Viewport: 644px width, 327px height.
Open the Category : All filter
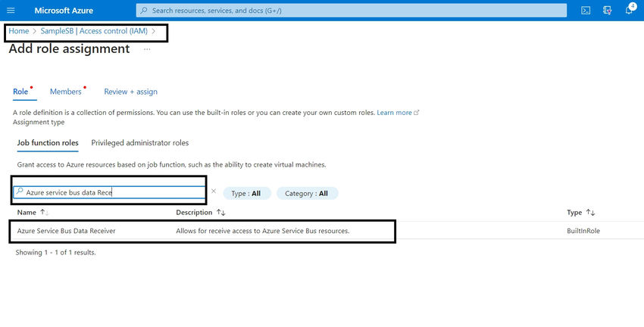pos(307,193)
